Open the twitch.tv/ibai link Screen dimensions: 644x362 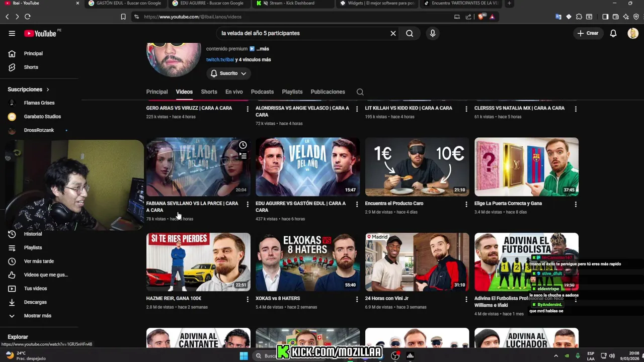coord(220,59)
